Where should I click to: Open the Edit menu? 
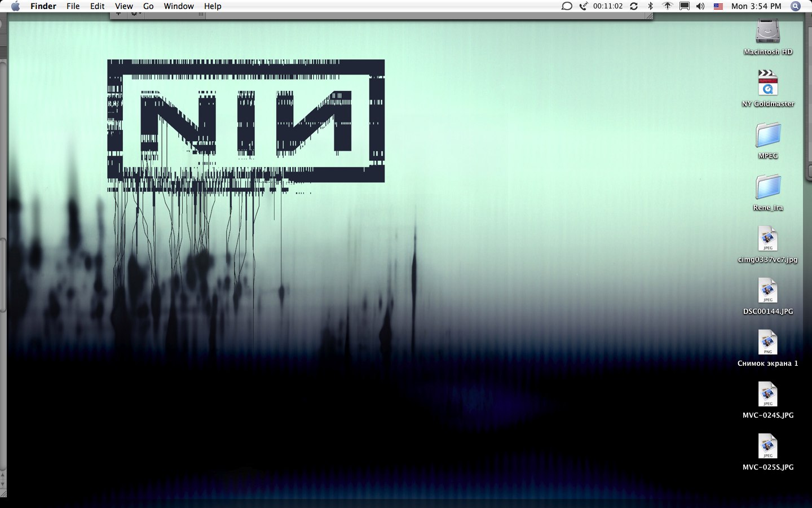[98, 6]
